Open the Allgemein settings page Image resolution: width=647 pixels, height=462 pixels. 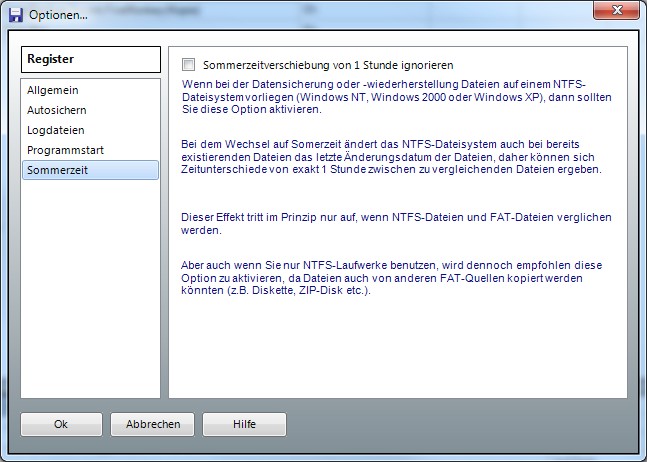click(x=52, y=90)
